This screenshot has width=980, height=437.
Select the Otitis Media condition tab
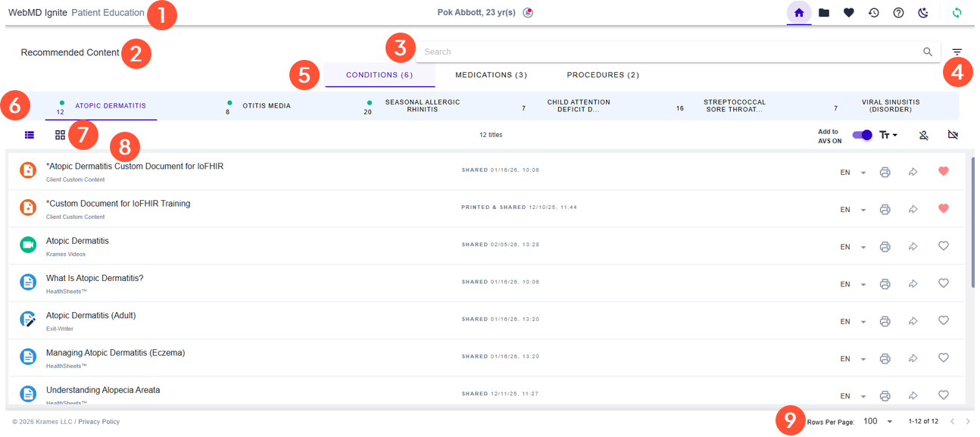[265, 106]
